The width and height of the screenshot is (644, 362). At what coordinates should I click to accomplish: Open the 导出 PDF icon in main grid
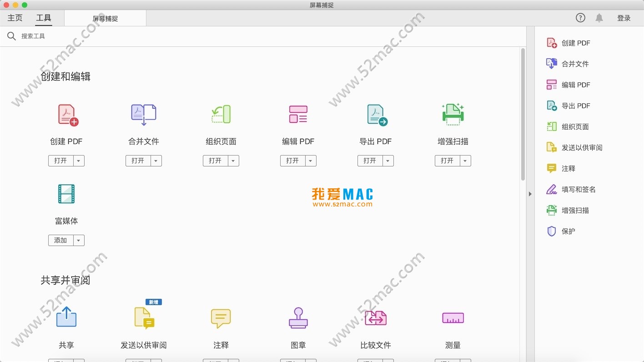pyautogui.click(x=377, y=115)
